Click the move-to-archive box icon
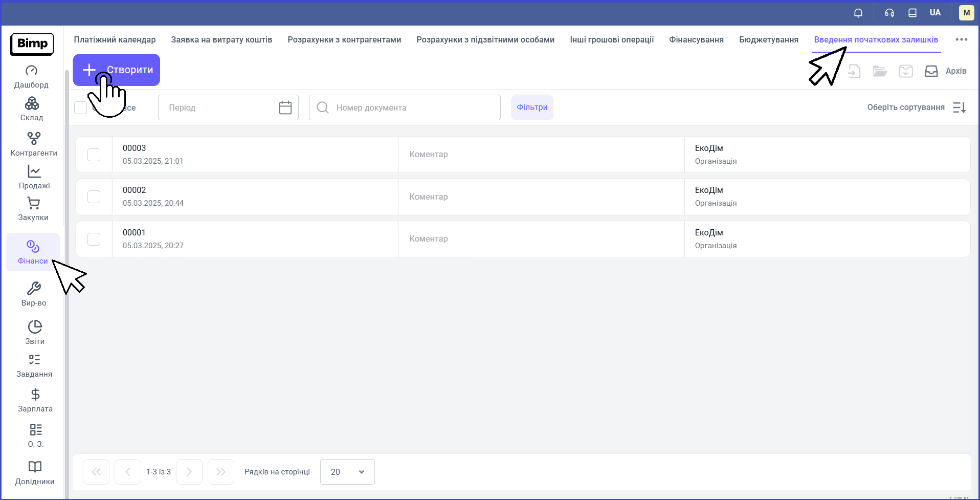This screenshot has height=500, width=980. coord(906,71)
